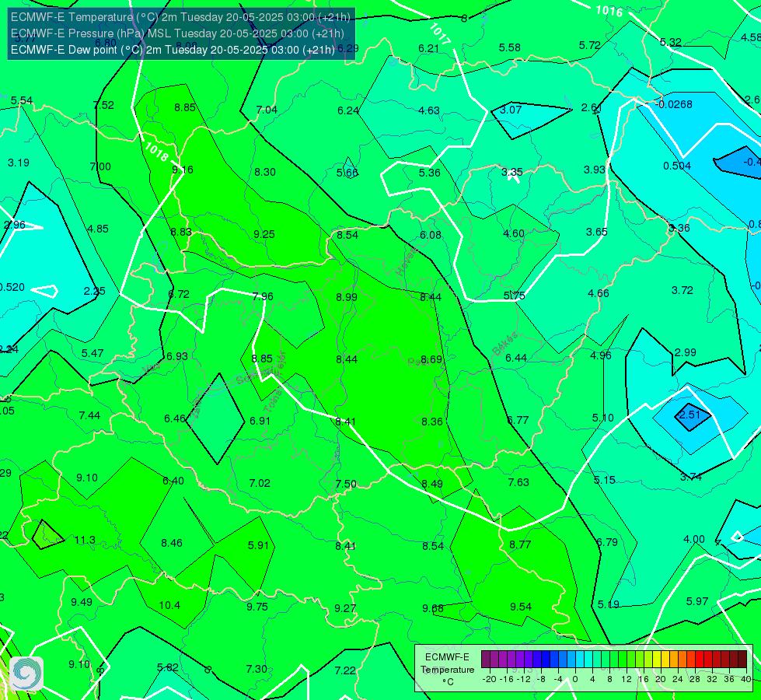
Task: Select the ECMWF-E Pressure MSL layer label
Action: click(178, 33)
